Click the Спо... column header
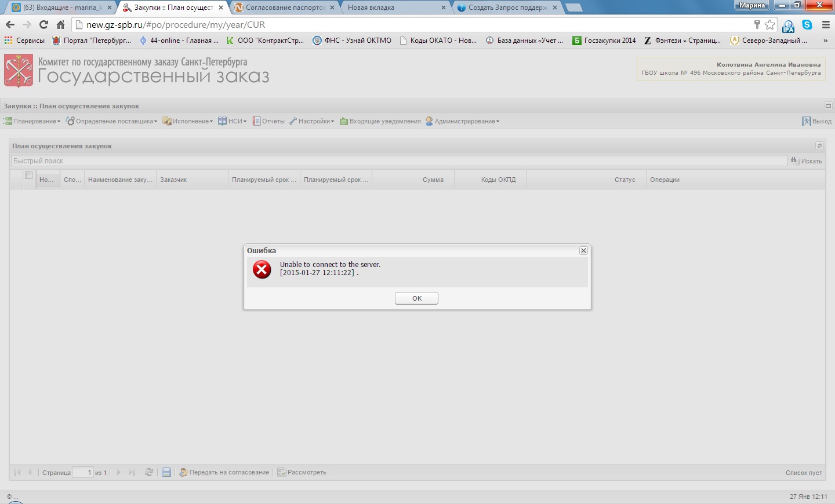This screenshot has width=835, height=504. coord(72,180)
